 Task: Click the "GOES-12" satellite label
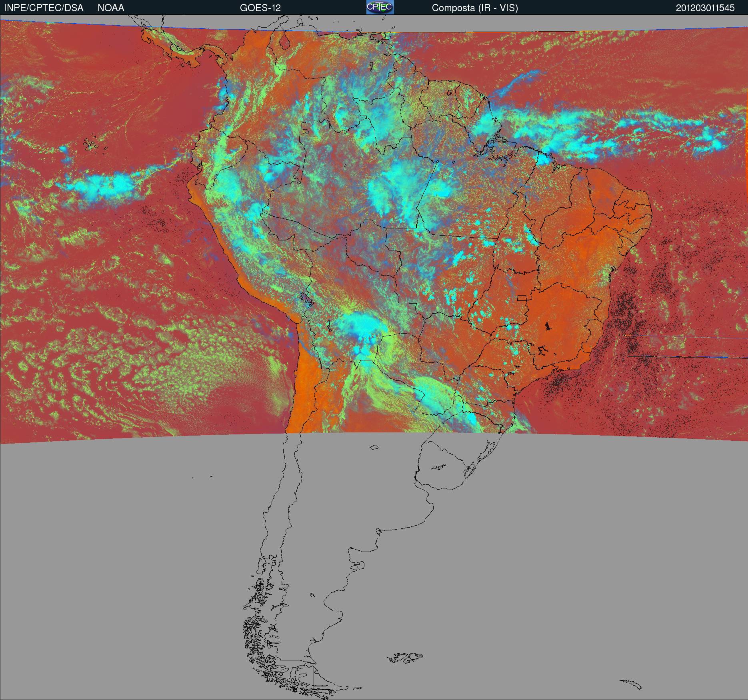coord(260,8)
